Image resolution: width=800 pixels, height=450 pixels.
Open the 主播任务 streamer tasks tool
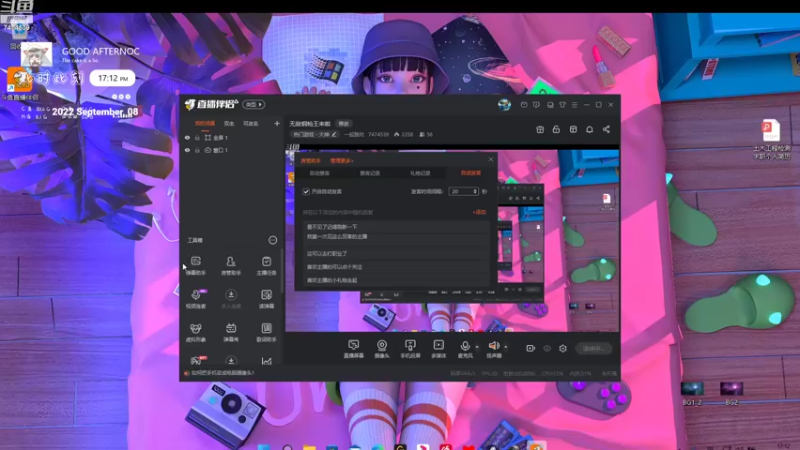pos(266,266)
